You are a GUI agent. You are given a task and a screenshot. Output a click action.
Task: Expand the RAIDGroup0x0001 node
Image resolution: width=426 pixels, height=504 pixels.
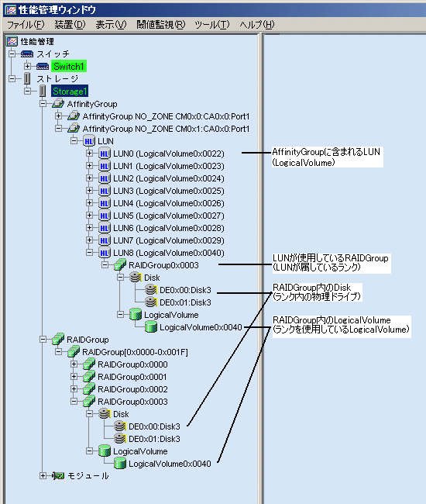tap(74, 376)
